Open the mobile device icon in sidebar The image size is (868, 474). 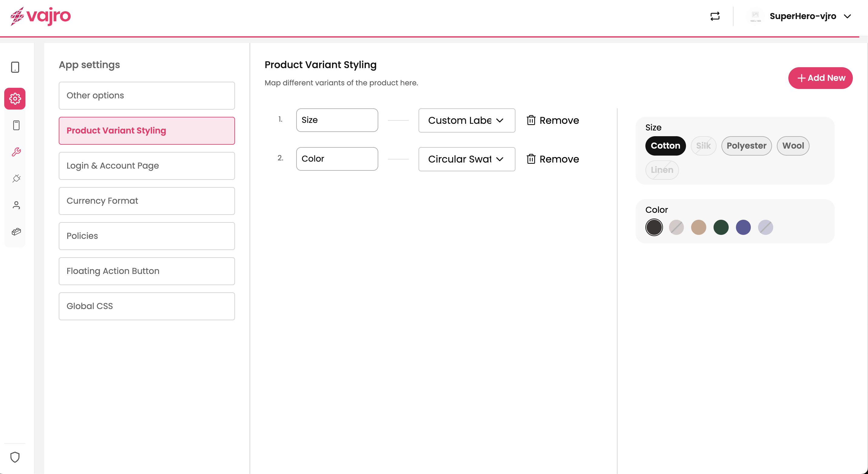(15, 67)
